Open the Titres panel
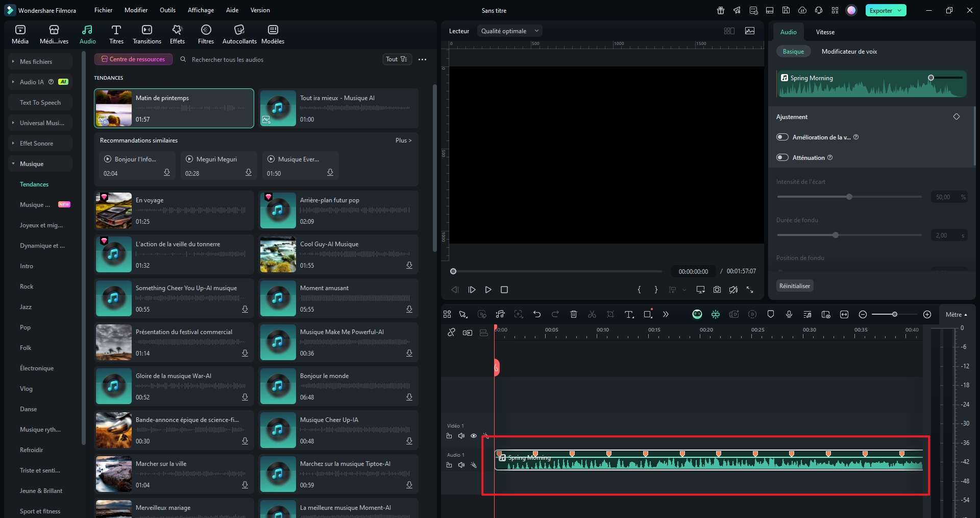Viewport: 980px width, 518px height. (116, 34)
